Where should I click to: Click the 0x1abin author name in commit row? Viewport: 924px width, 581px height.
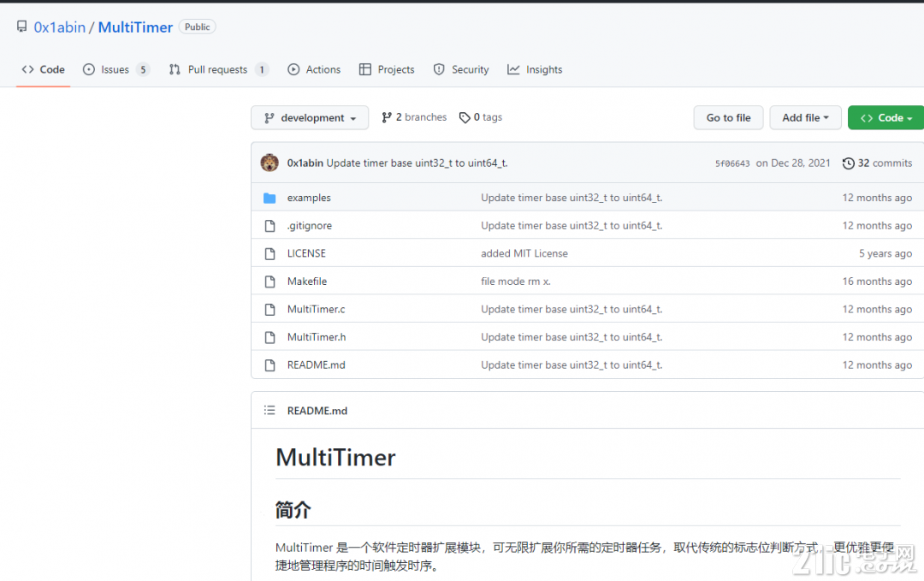pyautogui.click(x=305, y=163)
